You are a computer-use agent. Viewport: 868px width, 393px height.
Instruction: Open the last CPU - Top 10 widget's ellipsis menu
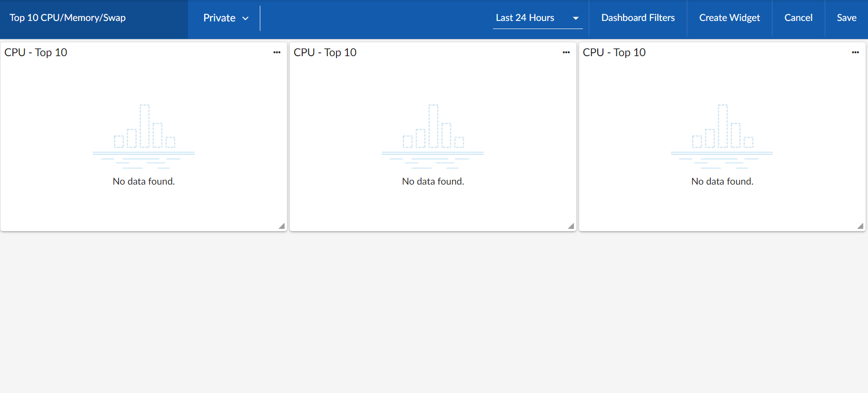[855, 52]
